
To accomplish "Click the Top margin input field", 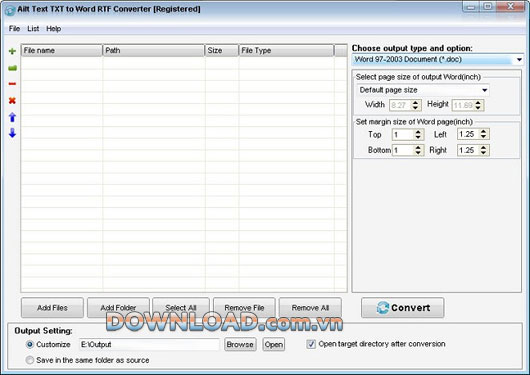I will point(403,135).
